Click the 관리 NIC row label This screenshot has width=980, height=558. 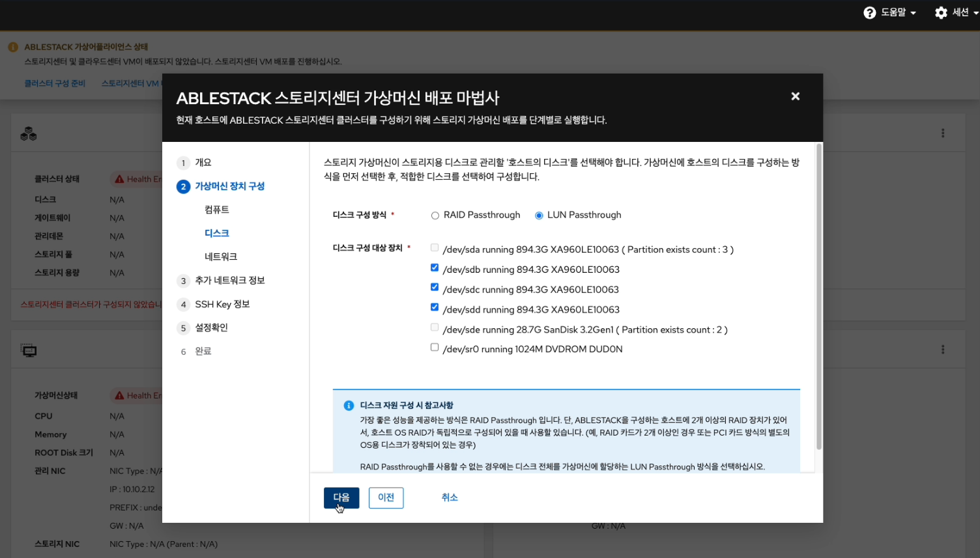pyautogui.click(x=50, y=471)
